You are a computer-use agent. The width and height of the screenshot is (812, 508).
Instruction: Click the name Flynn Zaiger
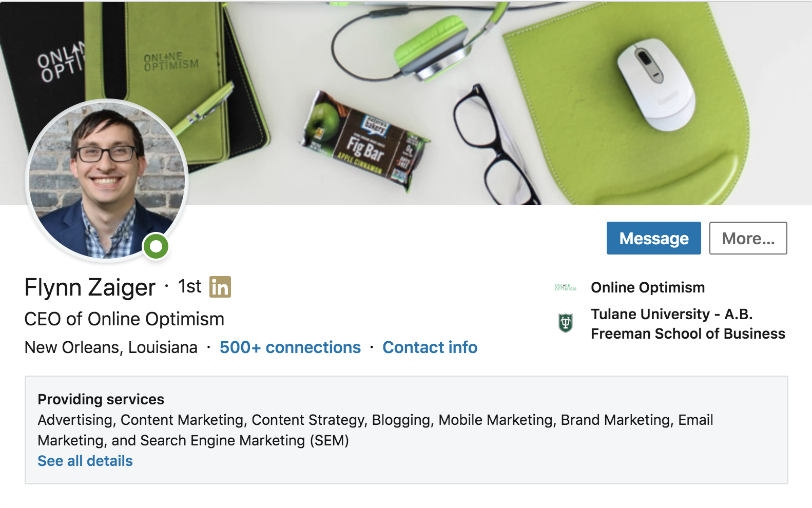(90, 287)
